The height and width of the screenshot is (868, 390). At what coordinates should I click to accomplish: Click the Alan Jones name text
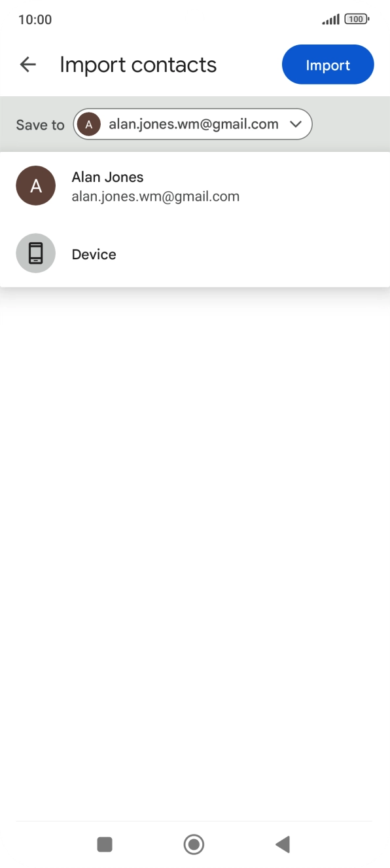(x=107, y=177)
